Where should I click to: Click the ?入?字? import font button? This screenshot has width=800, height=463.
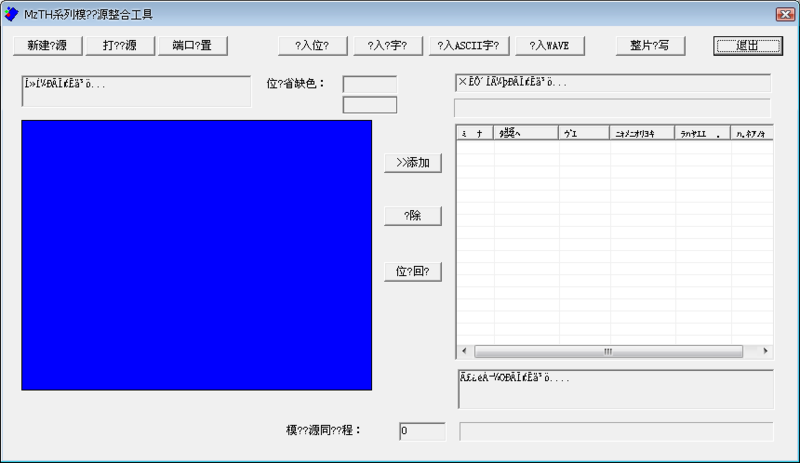point(388,45)
